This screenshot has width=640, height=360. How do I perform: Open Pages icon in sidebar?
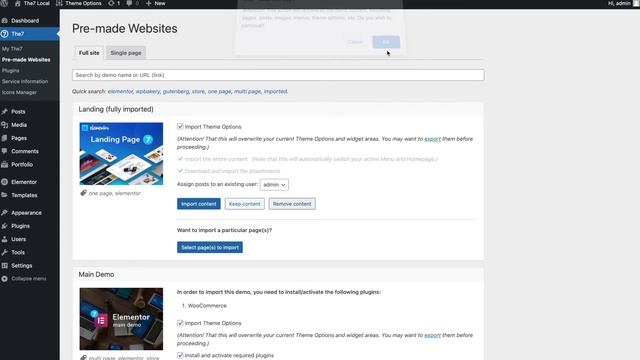4,138
